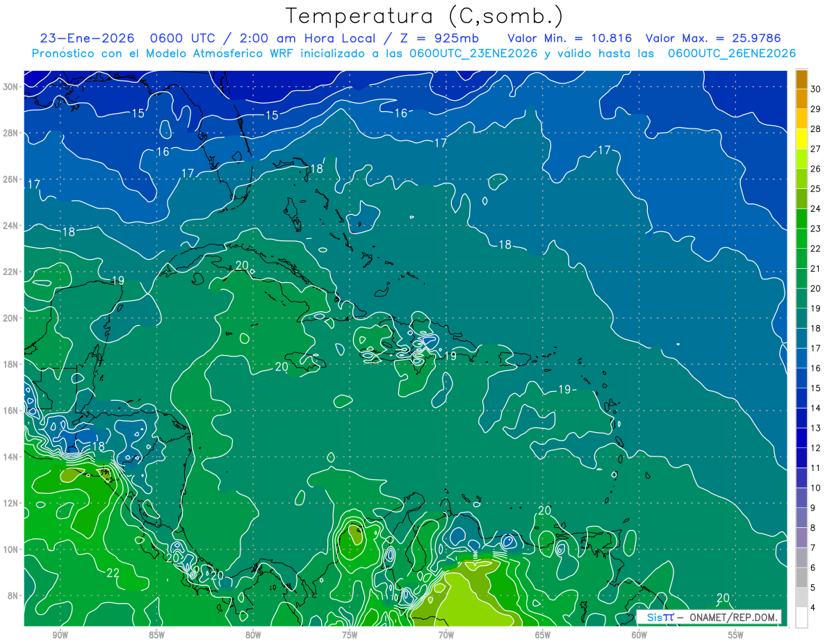Click the '18N' latitude axis label
Screen dimensions: 834x644
[x=11, y=364]
